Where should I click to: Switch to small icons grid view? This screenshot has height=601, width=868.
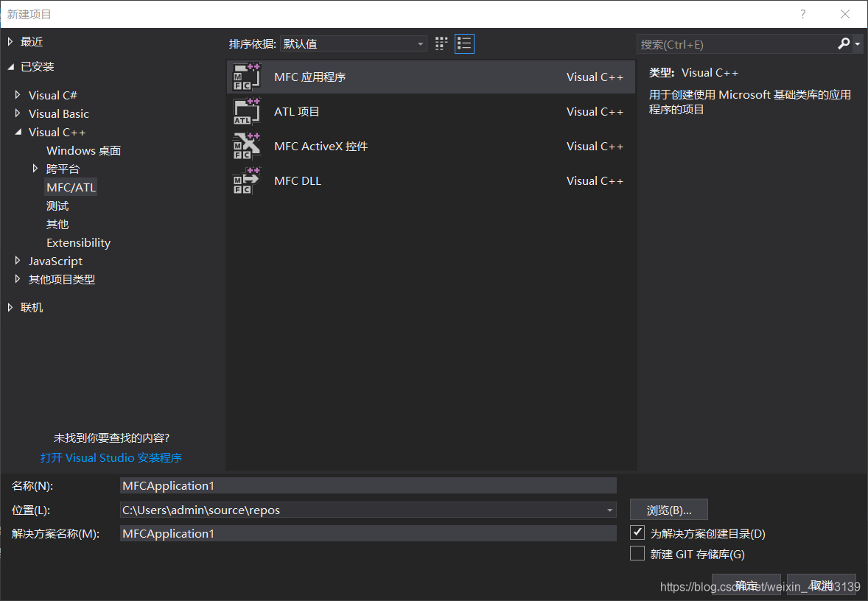coord(441,43)
